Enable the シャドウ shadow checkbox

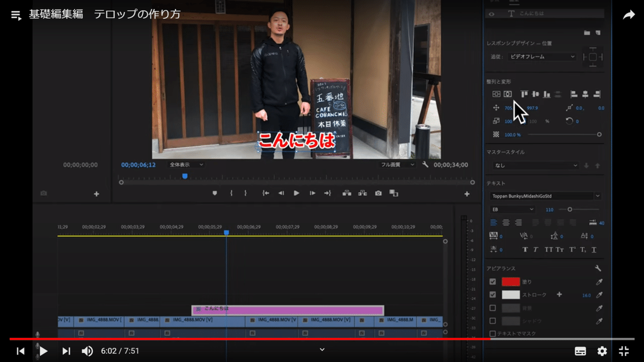pyautogui.click(x=492, y=321)
